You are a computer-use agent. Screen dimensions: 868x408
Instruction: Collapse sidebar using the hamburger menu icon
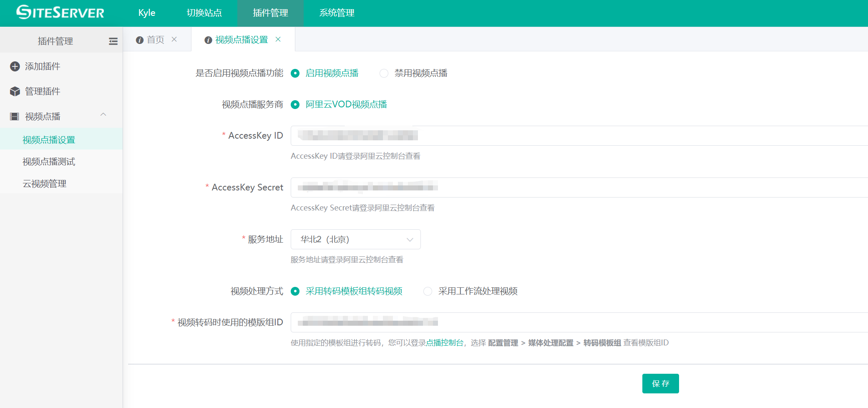pos(113,41)
